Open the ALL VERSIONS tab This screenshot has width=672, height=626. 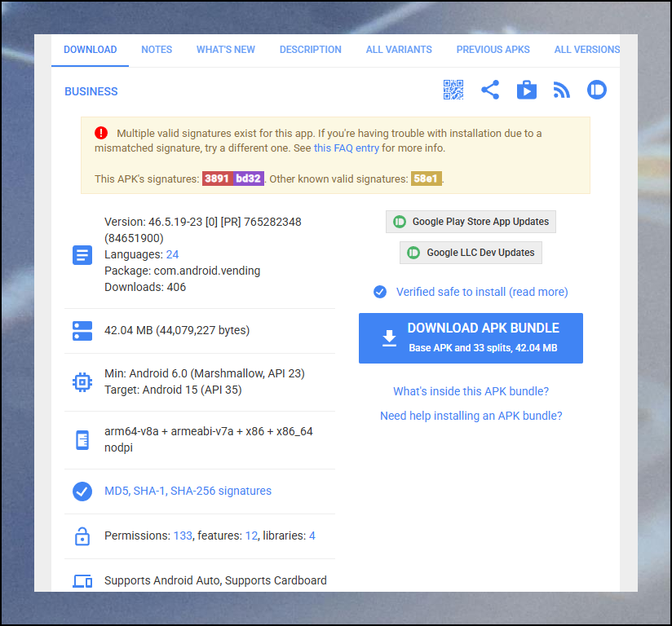click(x=586, y=50)
